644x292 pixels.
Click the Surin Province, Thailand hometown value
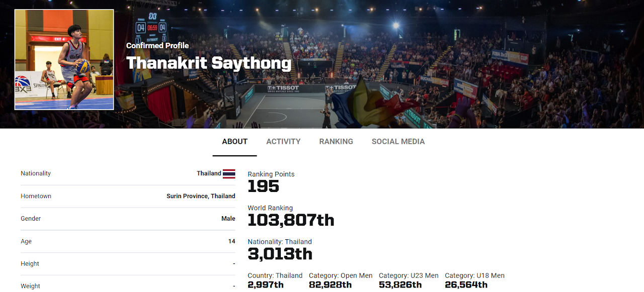tap(201, 196)
